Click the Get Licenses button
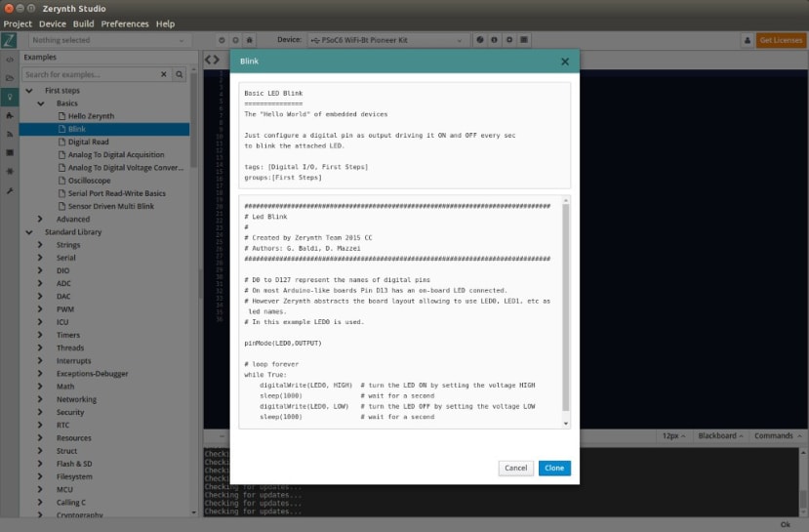This screenshot has height=532, width=809. [x=781, y=40]
